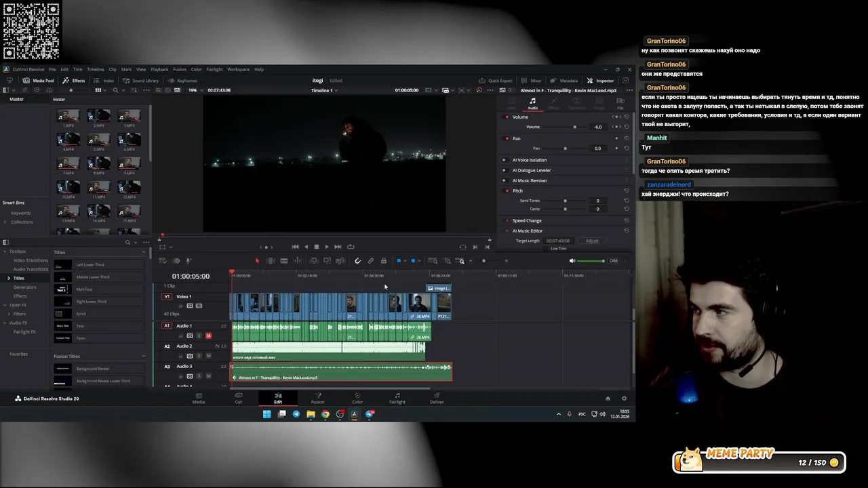The width and height of the screenshot is (868, 488).
Task: Click the voiceover microphone icon in timeline toolbar
Action: coord(189,261)
